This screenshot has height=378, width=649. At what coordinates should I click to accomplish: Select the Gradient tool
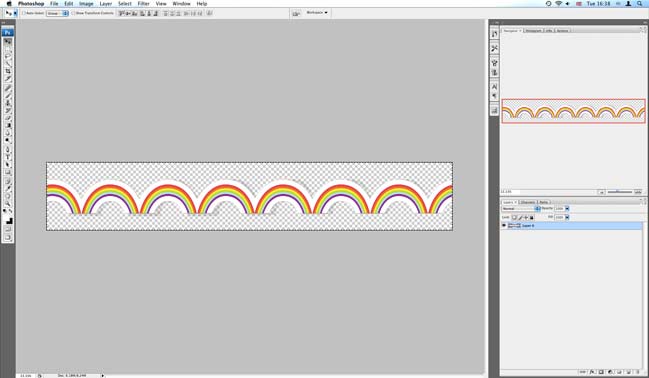click(8, 125)
